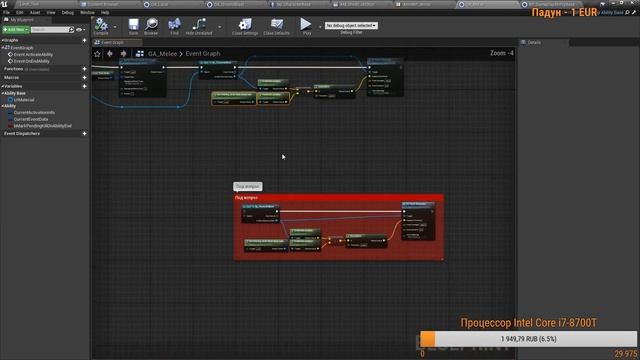Screen dimensions: 640x360
Task: Open the View menu
Action: 51,13
